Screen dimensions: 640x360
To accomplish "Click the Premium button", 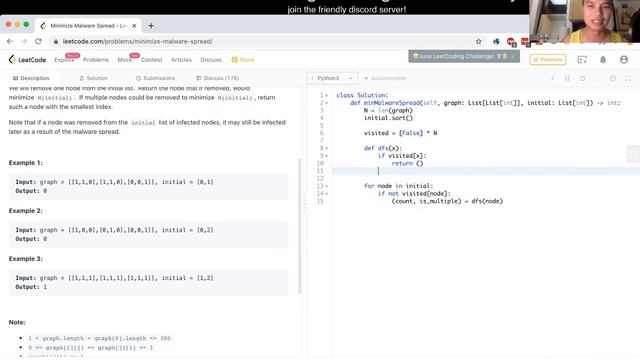I will (548, 60).
